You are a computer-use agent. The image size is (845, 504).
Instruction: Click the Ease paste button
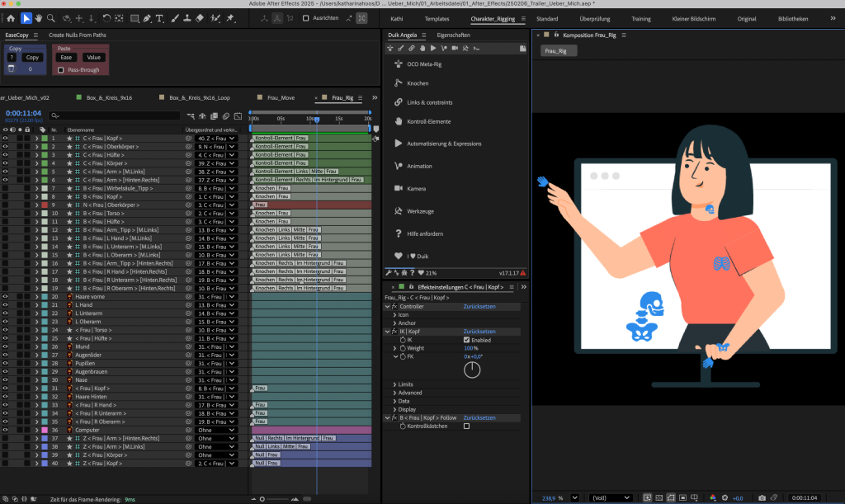coord(66,58)
